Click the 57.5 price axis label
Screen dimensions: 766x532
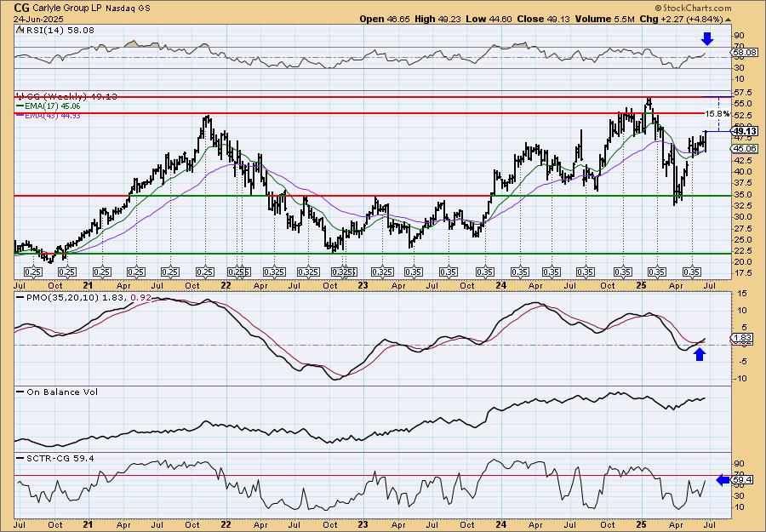click(x=745, y=92)
